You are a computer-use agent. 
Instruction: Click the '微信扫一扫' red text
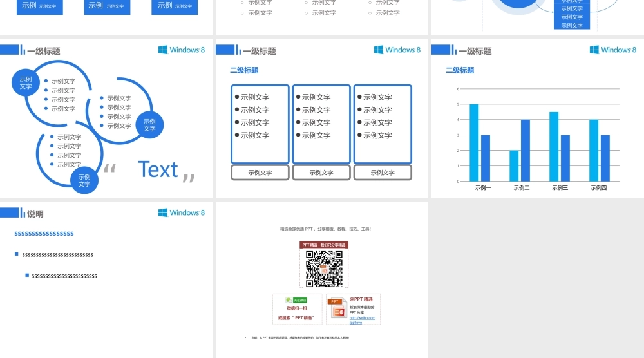pos(296,308)
